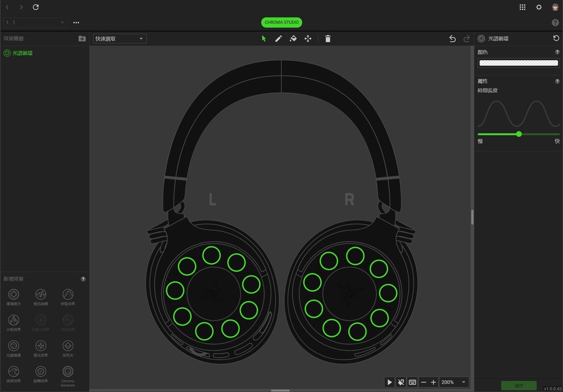The width and height of the screenshot is (563, 392).
Task: Activate the move tool with four arrows
Action: click(x=308, y=39)
